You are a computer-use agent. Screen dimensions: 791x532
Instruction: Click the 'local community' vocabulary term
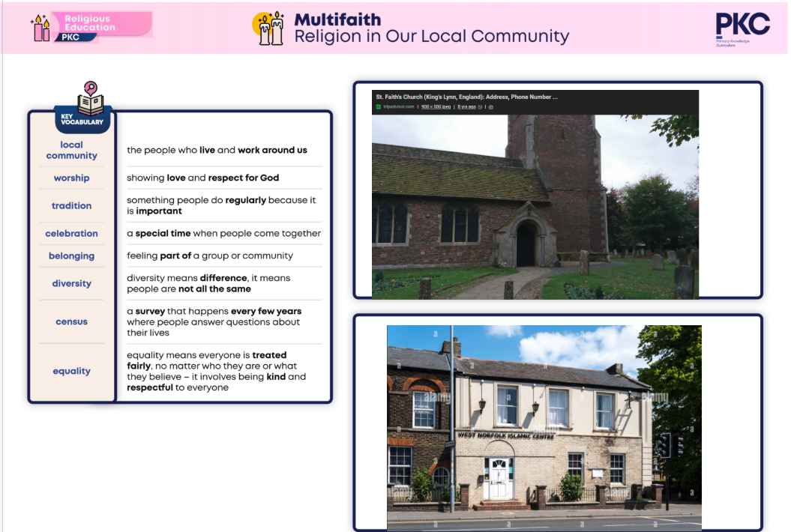pos(72,151)
